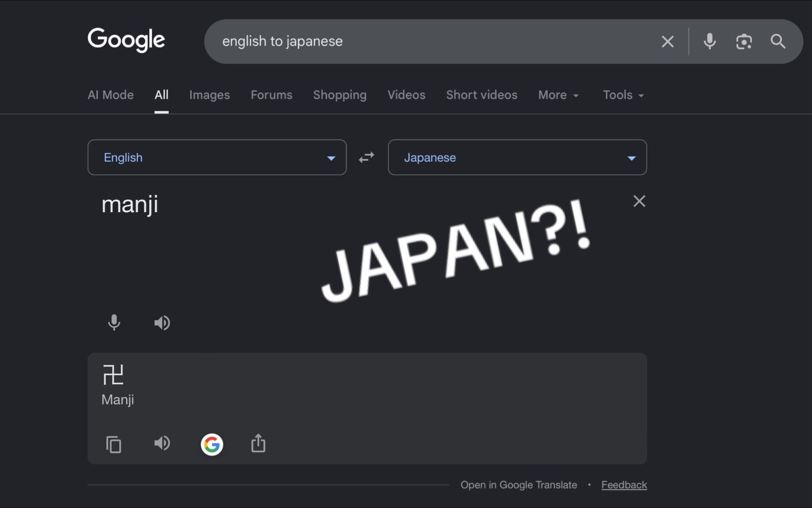Switch to the Short videos tab
The width and height of the screenshot is (812, 508).
(x=482, y=95)
